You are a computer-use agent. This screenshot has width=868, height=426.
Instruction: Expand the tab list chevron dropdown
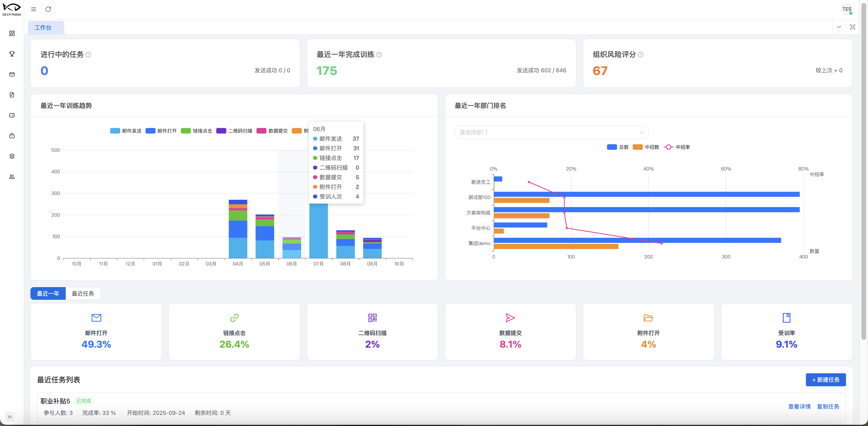point(839,27)
